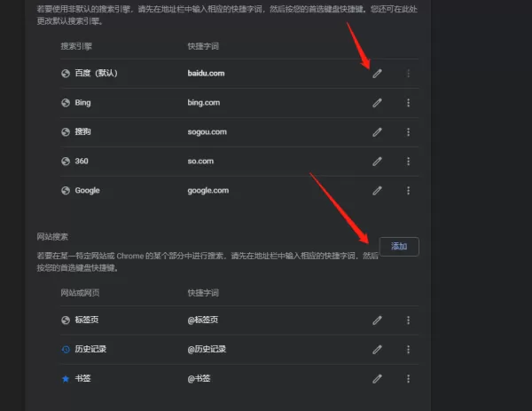
Task: Click the globe icon beside Google
Action: coord(66,191)
